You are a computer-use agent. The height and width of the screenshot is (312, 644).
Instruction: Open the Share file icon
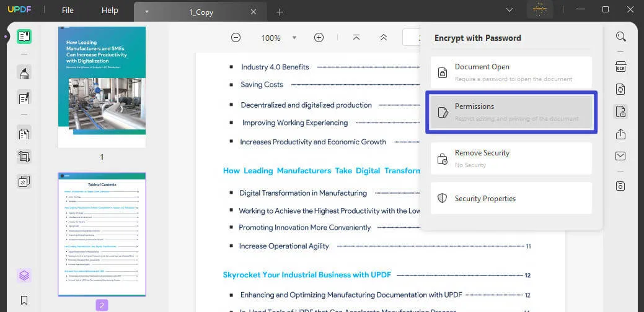pyautogui.click(x=620, y=134)
